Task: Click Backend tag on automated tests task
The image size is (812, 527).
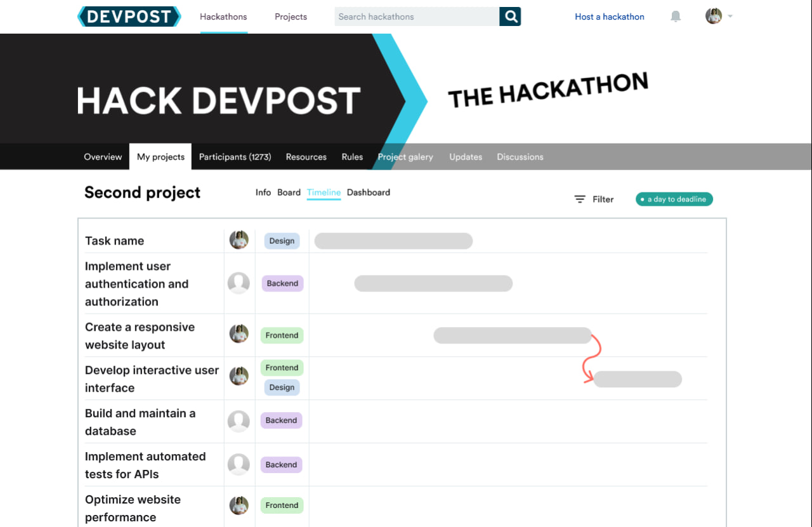Action: tap(281, 465)
